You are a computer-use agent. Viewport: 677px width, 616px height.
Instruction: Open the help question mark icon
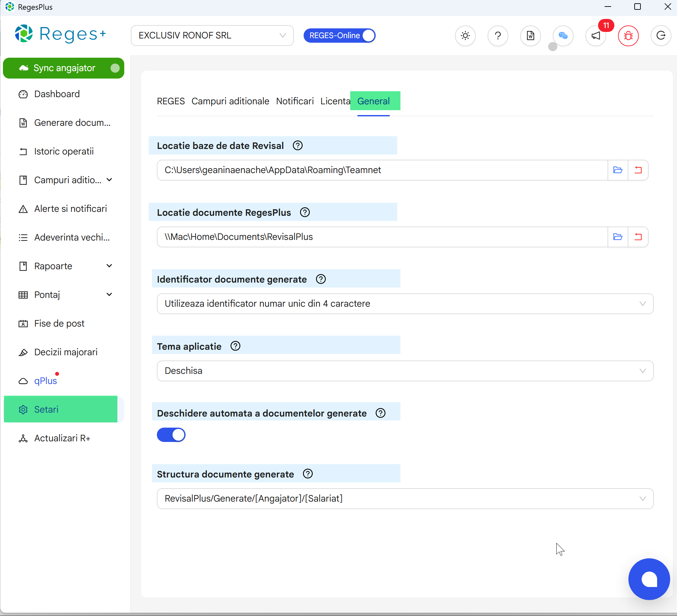click(x=498, y=36)
